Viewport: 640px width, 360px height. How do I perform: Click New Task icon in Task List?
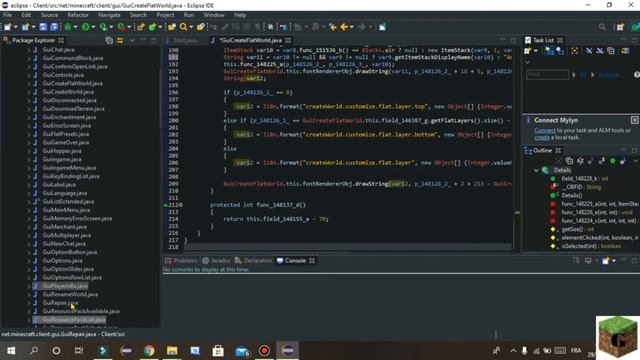click(x=527, y=51)
